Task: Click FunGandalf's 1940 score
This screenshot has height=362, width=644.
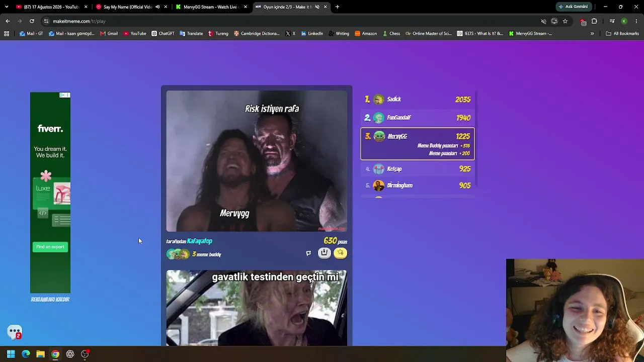Action: tap(463, 118)
